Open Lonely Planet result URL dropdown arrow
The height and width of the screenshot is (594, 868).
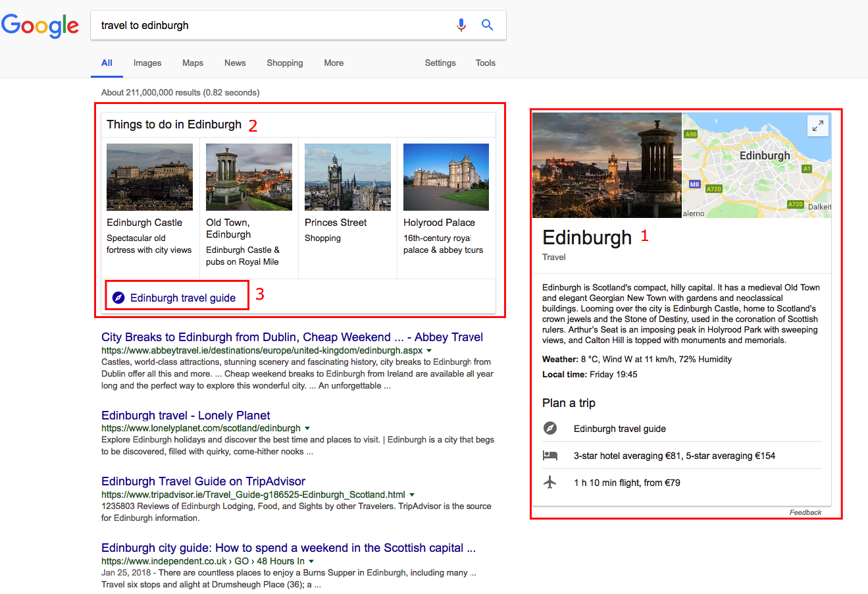(x=307, y=428)
